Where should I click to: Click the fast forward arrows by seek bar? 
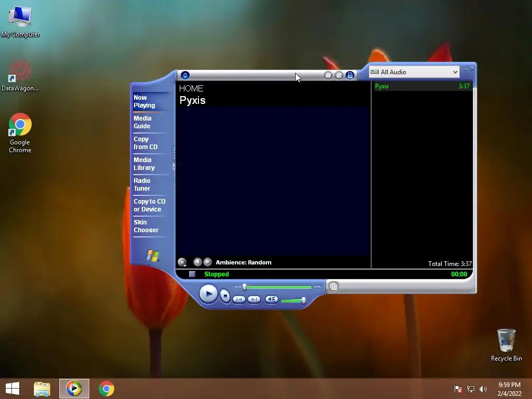click(317, 287)
